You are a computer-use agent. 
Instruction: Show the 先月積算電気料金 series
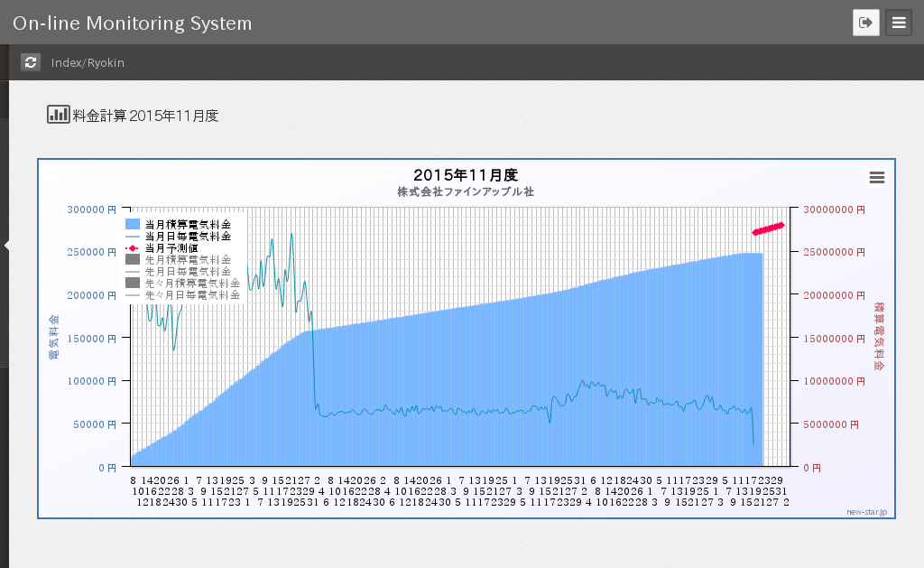point(187,259)
